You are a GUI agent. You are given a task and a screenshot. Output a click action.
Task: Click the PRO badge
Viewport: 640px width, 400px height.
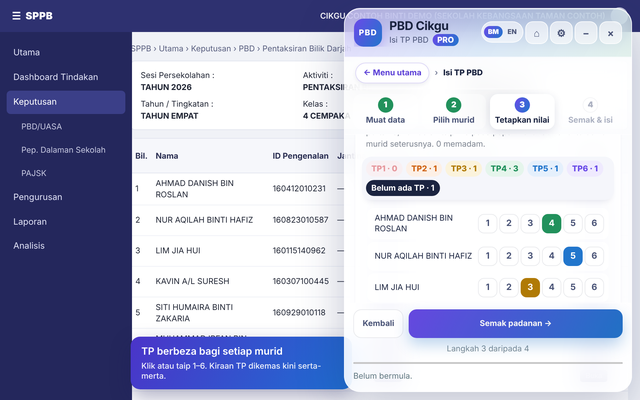point(445,40)
